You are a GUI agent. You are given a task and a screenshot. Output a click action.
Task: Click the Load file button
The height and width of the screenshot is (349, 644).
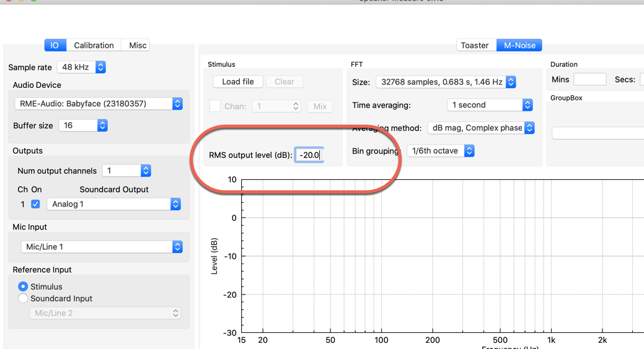click(x=238, y=82)
